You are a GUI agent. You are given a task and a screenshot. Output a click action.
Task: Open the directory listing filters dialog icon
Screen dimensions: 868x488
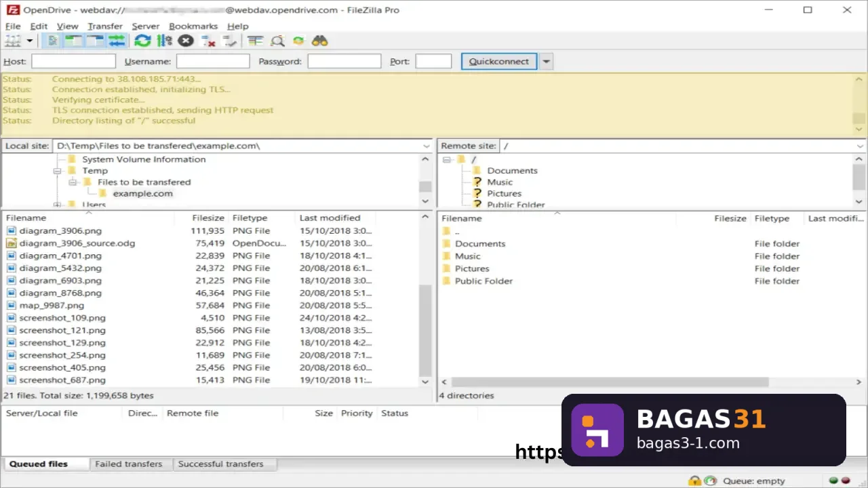coord(255,41)
